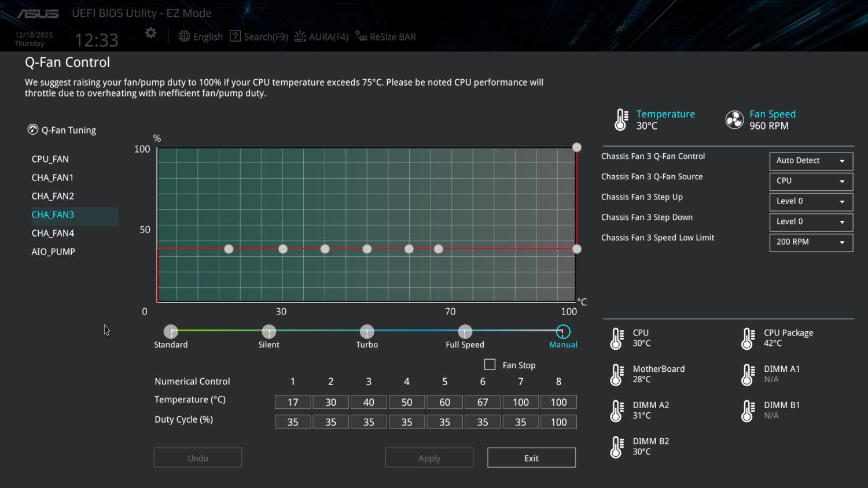Click the 12:33 clock display
This screenshot has width=868, height=488.
(97, 40)
